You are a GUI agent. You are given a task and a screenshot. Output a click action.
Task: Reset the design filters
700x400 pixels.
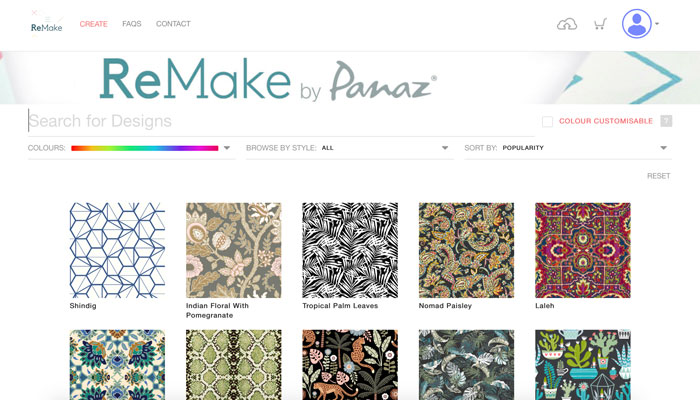(x=658, y=176)
